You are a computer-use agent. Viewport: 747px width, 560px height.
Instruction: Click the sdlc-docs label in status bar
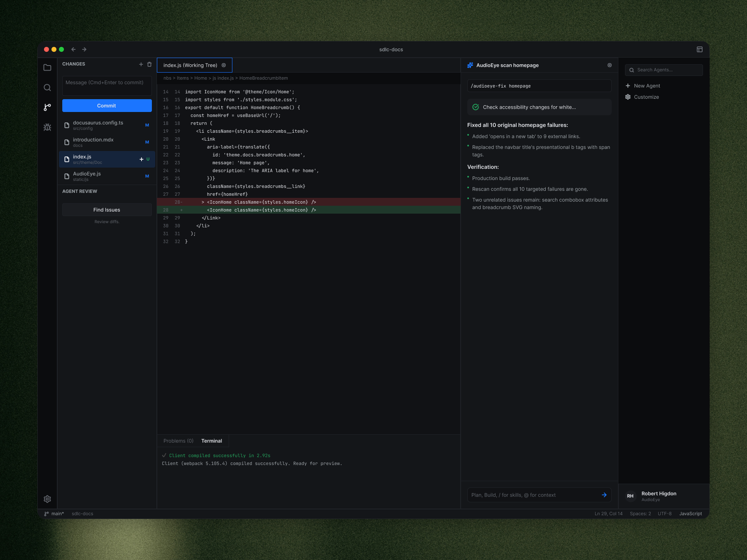point(82,514)
